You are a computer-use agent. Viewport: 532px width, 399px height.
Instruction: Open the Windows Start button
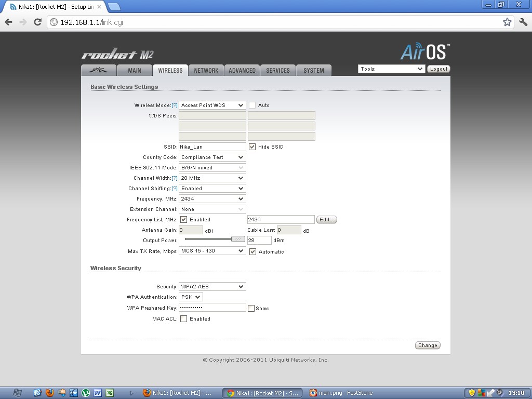coord(17,393)
